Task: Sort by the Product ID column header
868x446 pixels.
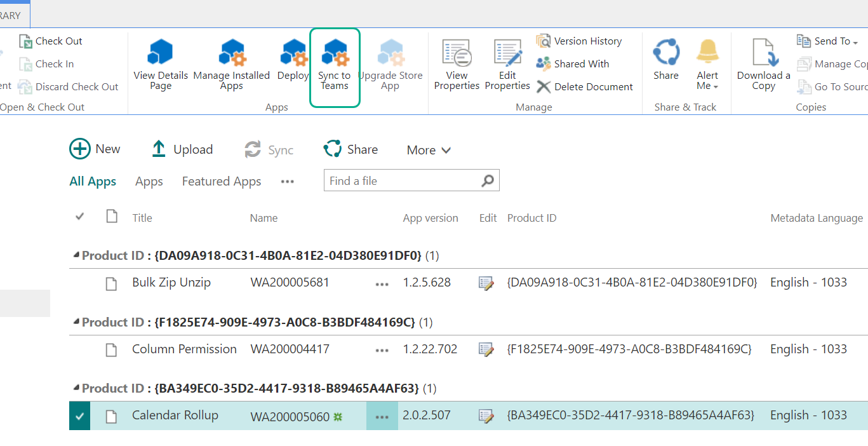Action: (x=532, y=218)
